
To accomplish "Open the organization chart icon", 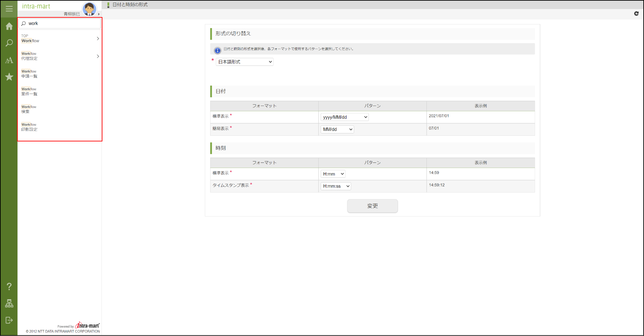I will [x=9, y=304].
